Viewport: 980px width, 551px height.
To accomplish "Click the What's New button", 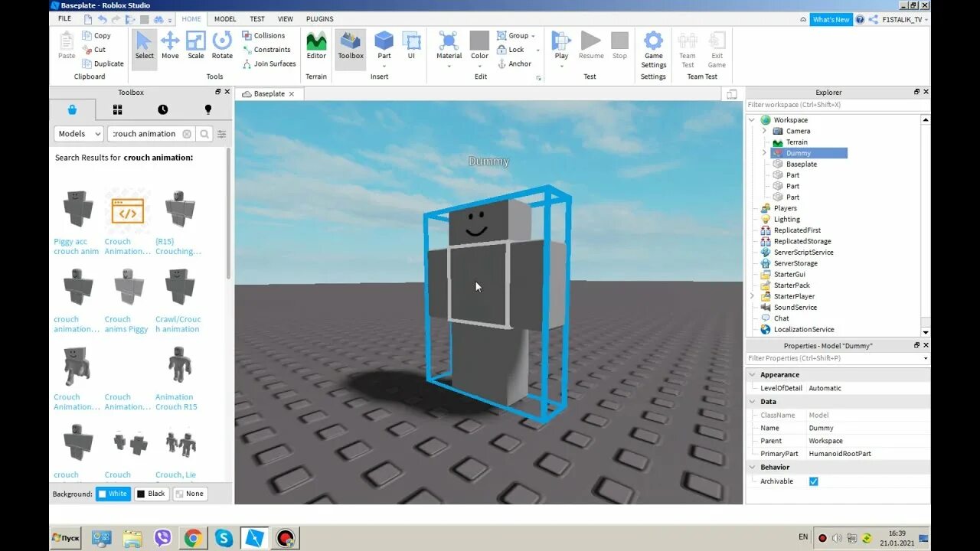I will [x=831, y=20].
